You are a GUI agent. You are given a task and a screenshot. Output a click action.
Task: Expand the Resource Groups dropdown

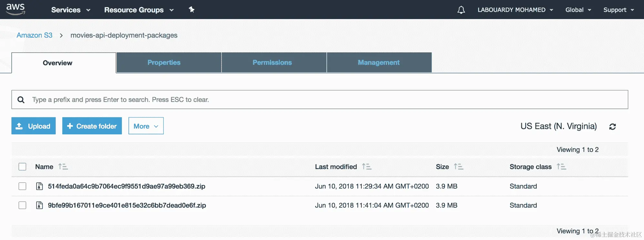pyautogui.click(x=139, y=10)
